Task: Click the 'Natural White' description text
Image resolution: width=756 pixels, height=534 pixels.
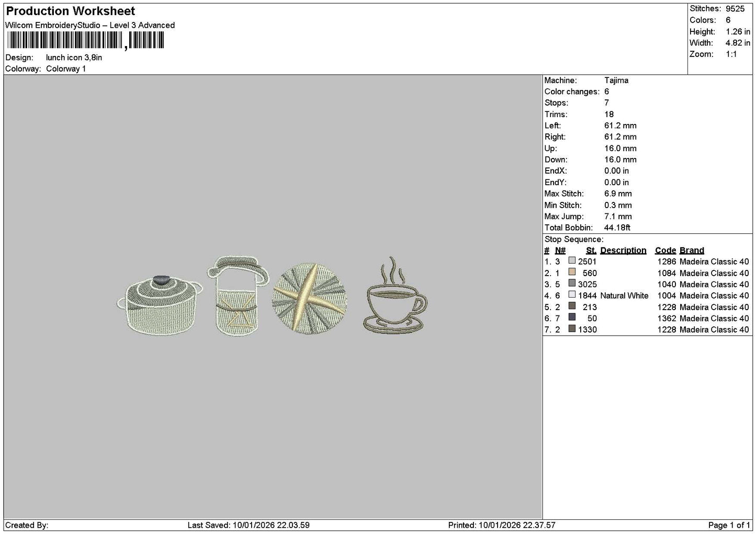Action: point(624,296)
